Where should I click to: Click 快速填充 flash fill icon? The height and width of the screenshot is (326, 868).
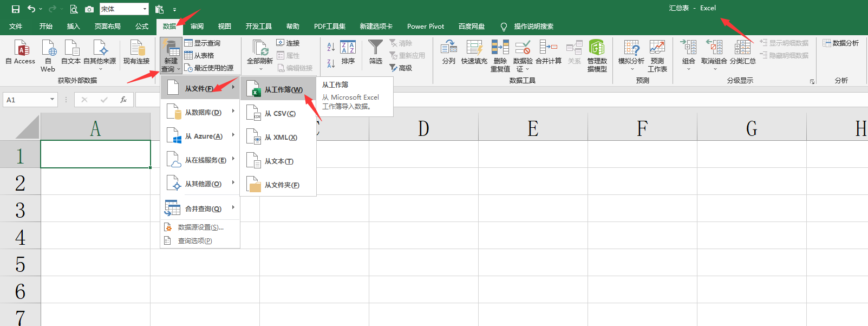tap(474, 53)
